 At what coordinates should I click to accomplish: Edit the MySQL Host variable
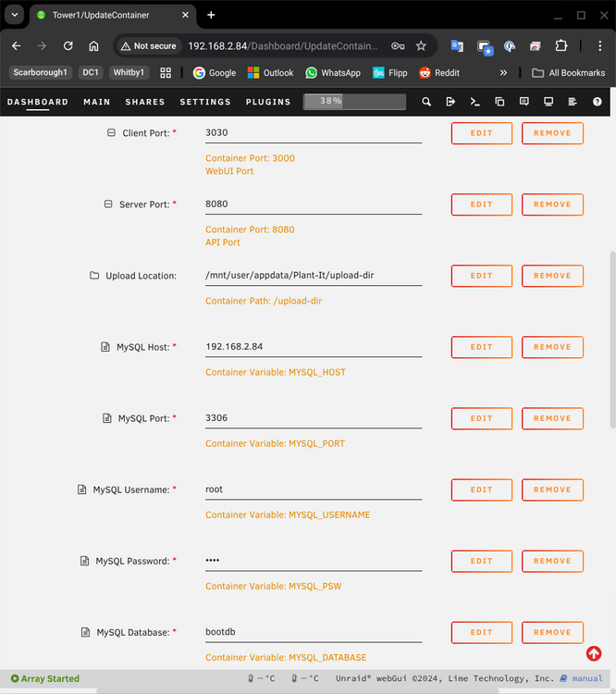pos(482,347)
